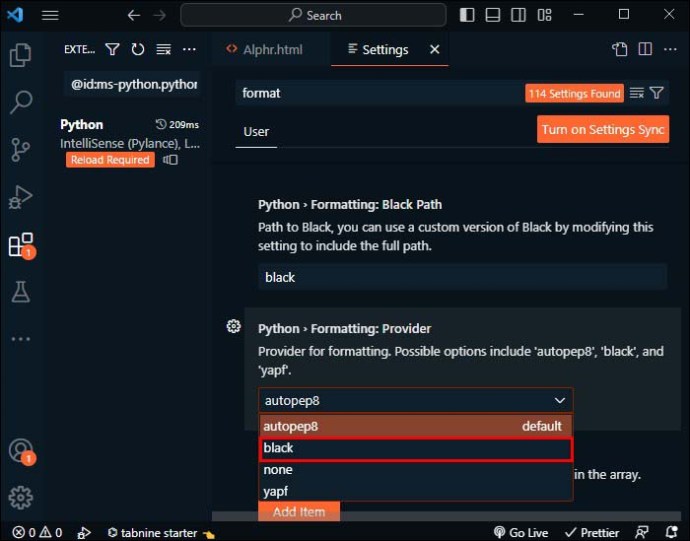Screen dimensions: 690x541
Task: Switch to the Alphr.html tab
Action: pos(265,49)
